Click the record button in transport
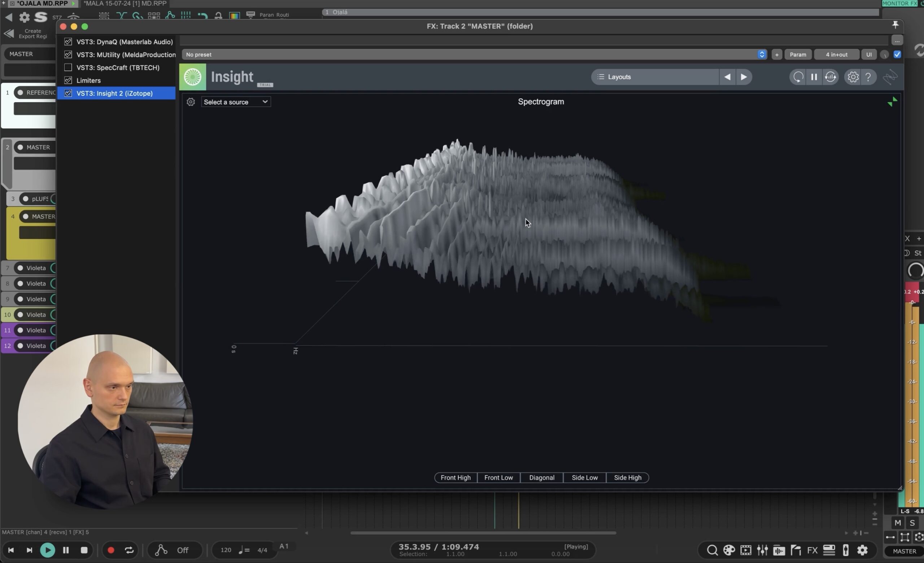The image size is (924, 563). [110, 550]
